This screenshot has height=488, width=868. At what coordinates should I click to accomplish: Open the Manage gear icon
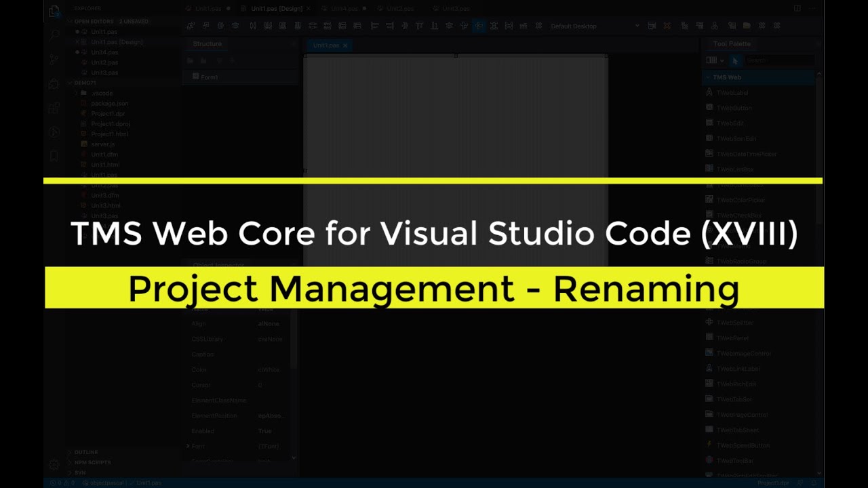pos(54,465)
